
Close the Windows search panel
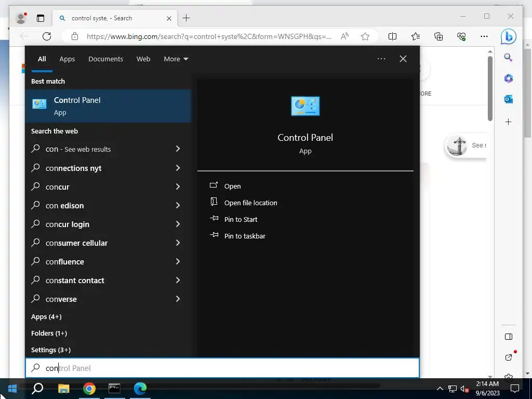point(403,59)
